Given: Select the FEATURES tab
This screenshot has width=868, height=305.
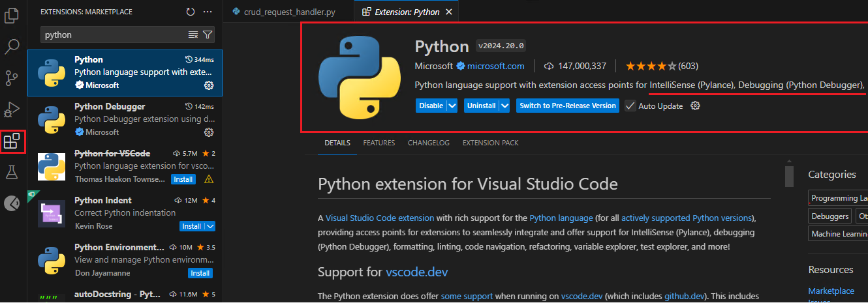Looking at the screenshot, I should click(x=379, y=143).
